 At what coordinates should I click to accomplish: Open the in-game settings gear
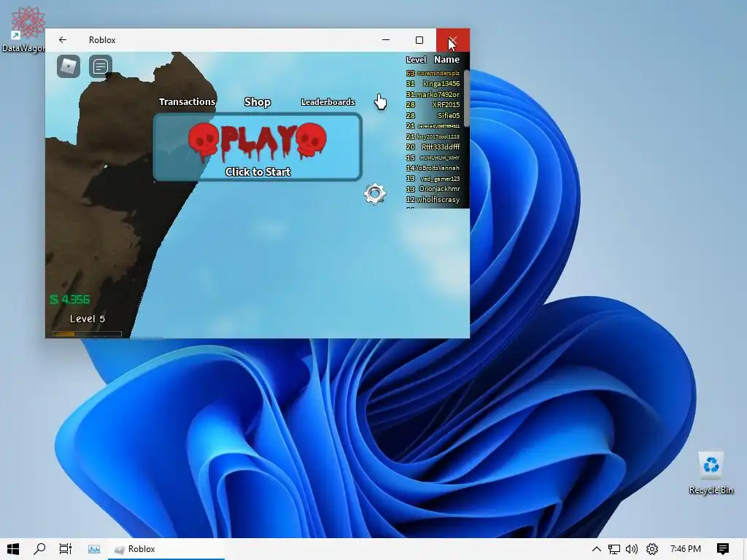pos(375,194)
